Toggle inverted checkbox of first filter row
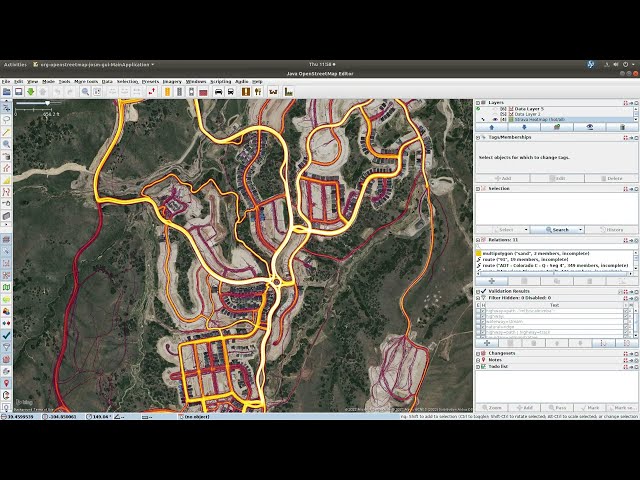Screen dimensions: 640x480 tap(627, 311)
